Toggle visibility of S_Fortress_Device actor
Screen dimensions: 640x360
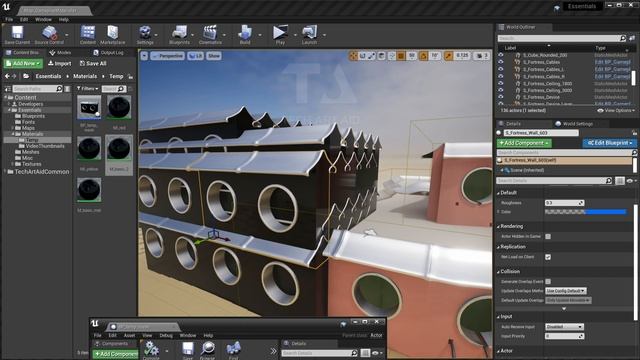[500, 97]
